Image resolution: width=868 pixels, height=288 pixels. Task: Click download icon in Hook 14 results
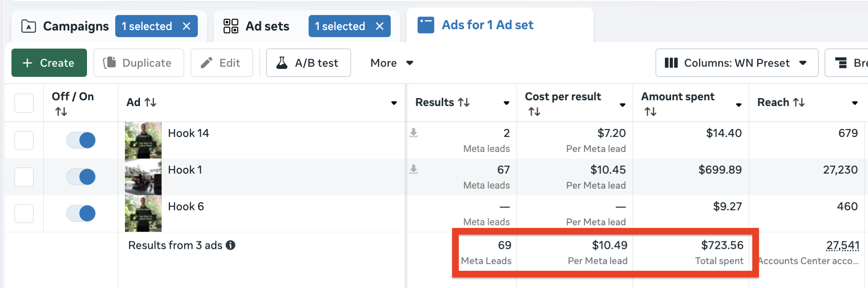pyautogui.click(x=414, y=133)
